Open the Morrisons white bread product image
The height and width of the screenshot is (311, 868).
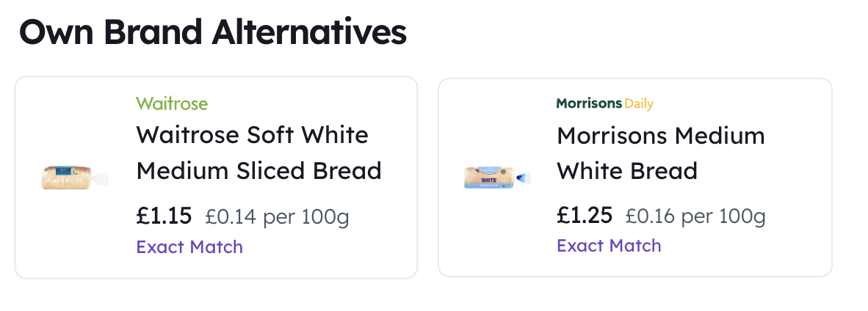pos(496,177)
